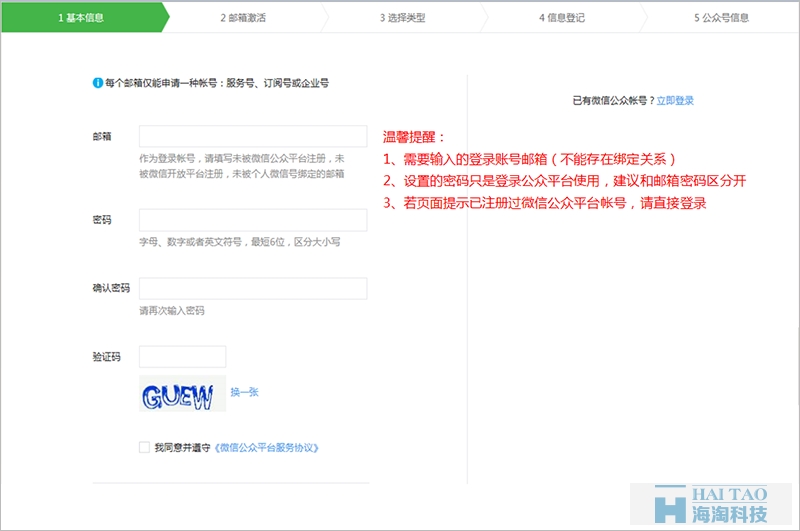Click the 确认密码 field label
800x531 pixels.
pyautogui.click(x=110, y=288)
